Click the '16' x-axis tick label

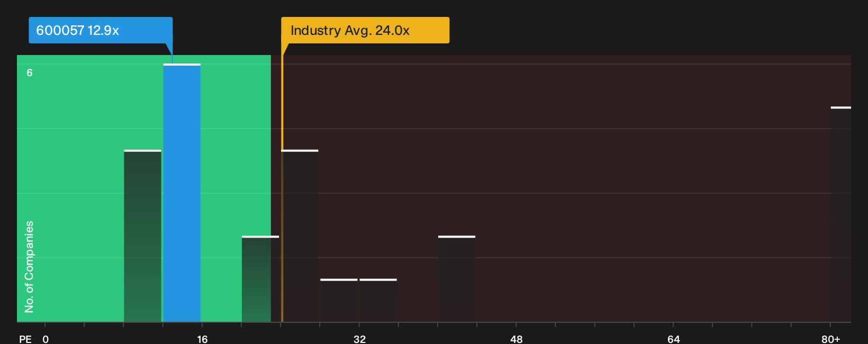(202, 339)
